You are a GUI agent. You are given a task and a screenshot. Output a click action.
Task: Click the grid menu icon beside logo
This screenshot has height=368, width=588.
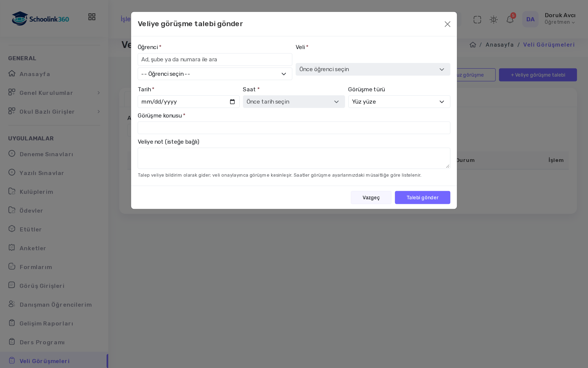(92, 17)
